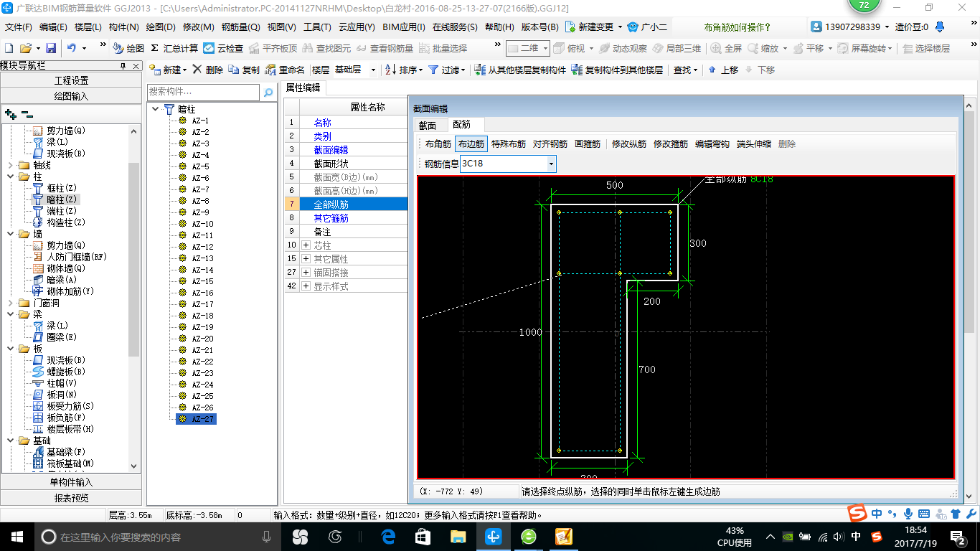Click the new file icon
The width and height of the screenshot is (980, 551).
9,48
